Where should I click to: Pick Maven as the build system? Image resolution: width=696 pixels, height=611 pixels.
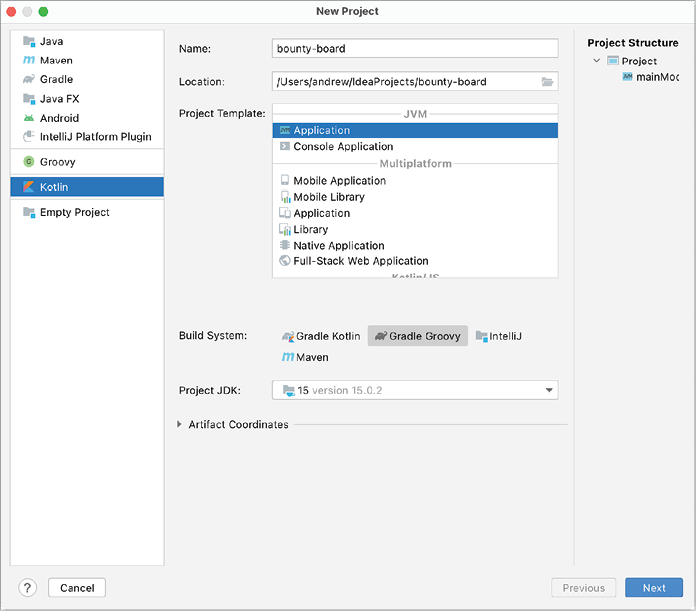pos(305,357)
